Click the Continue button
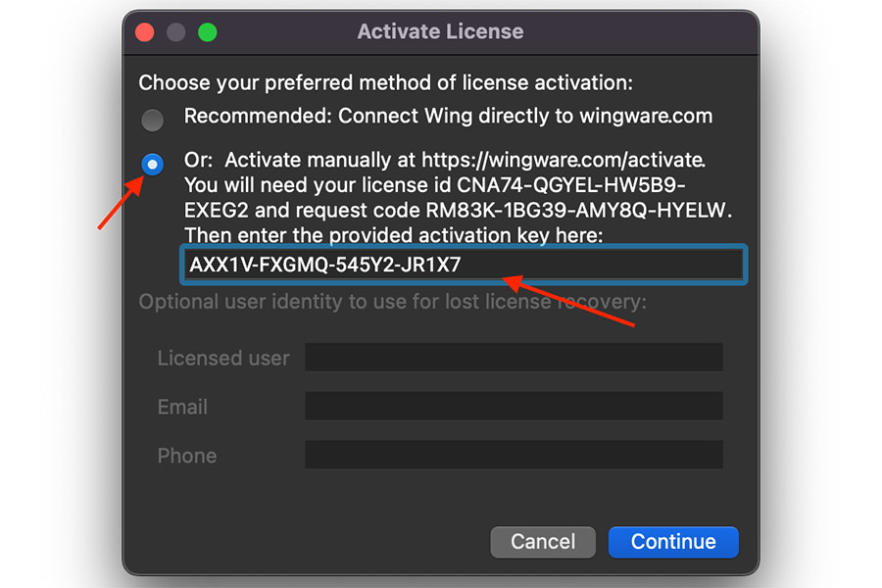Screen dimensions: 882x588 point(673,542)
